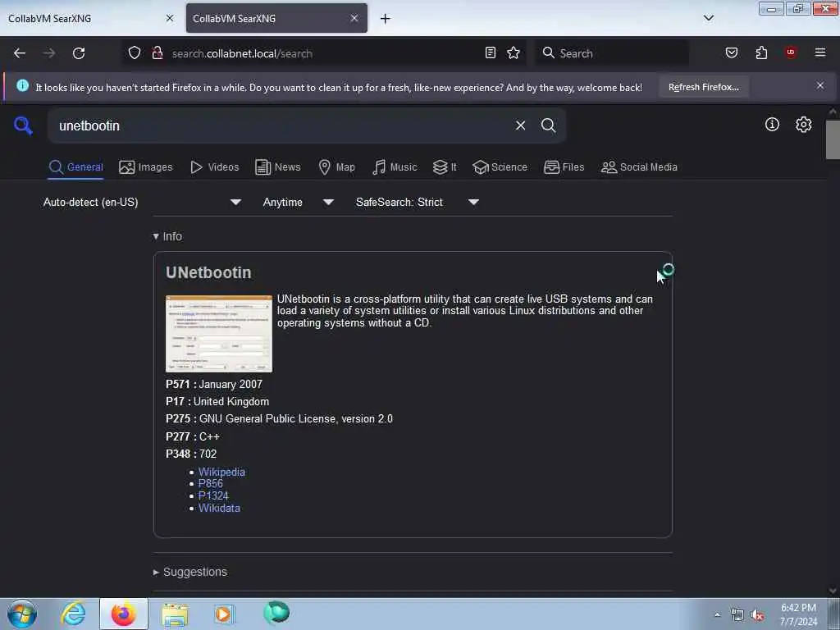Open the Firefox hamburger menu

pos(820,52)
